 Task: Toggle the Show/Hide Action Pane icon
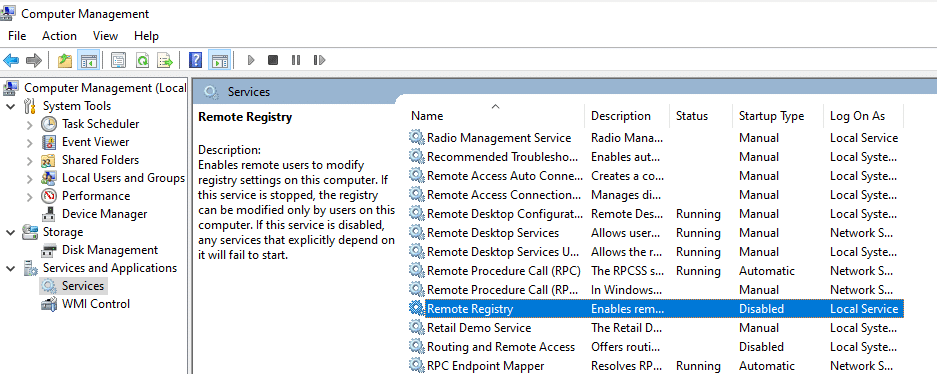tap(219, 60)
